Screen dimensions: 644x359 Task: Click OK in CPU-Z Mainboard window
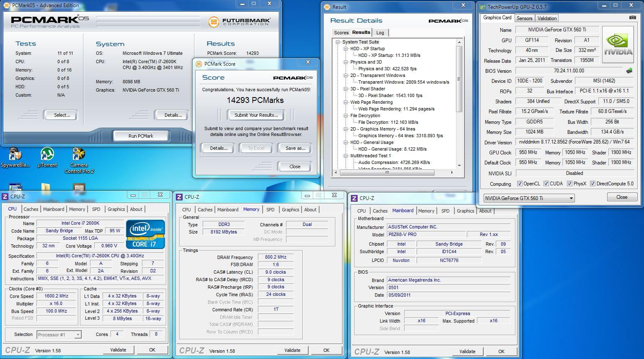tap(501, 351)
